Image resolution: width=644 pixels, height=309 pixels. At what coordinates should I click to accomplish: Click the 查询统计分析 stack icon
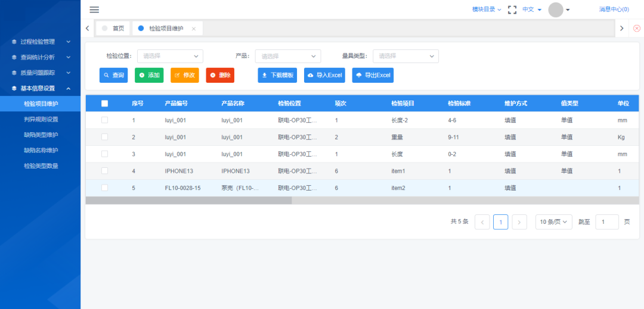point(14,57)
